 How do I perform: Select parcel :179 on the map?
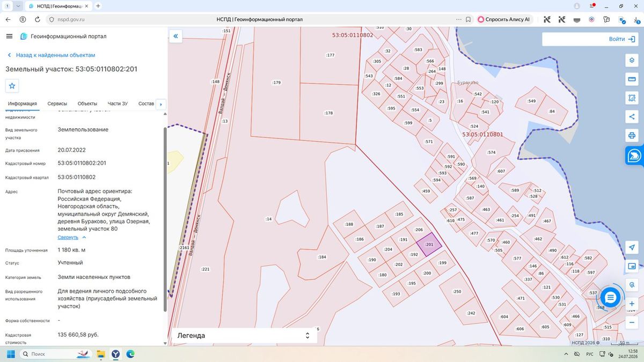(x=276, y=83)
